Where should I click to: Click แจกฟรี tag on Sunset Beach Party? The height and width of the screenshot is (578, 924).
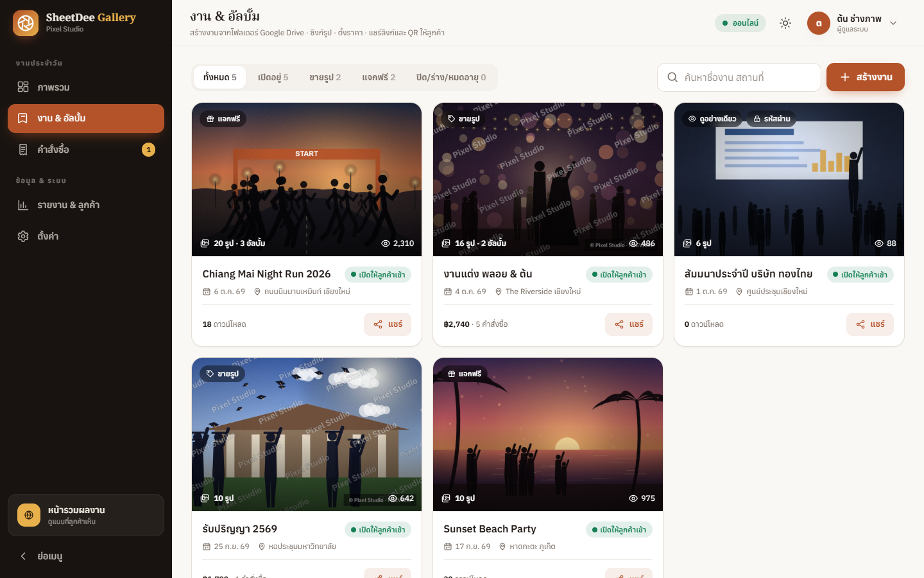pos(464,374)
